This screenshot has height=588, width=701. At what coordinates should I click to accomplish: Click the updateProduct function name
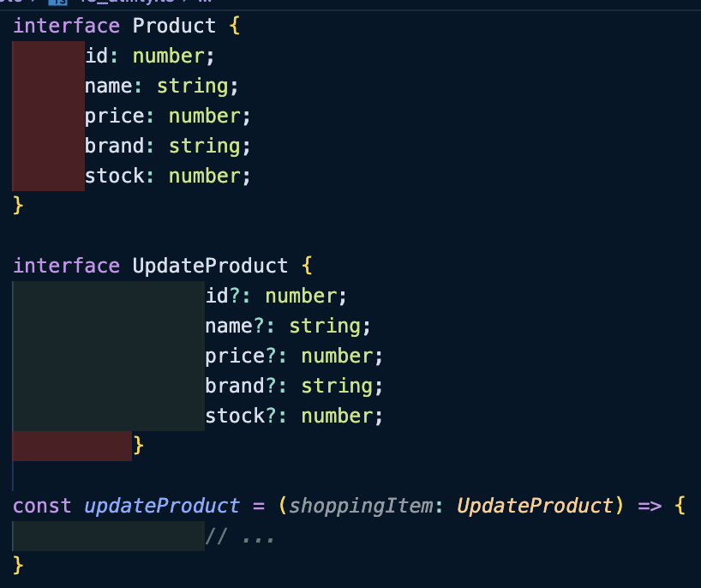162,507
